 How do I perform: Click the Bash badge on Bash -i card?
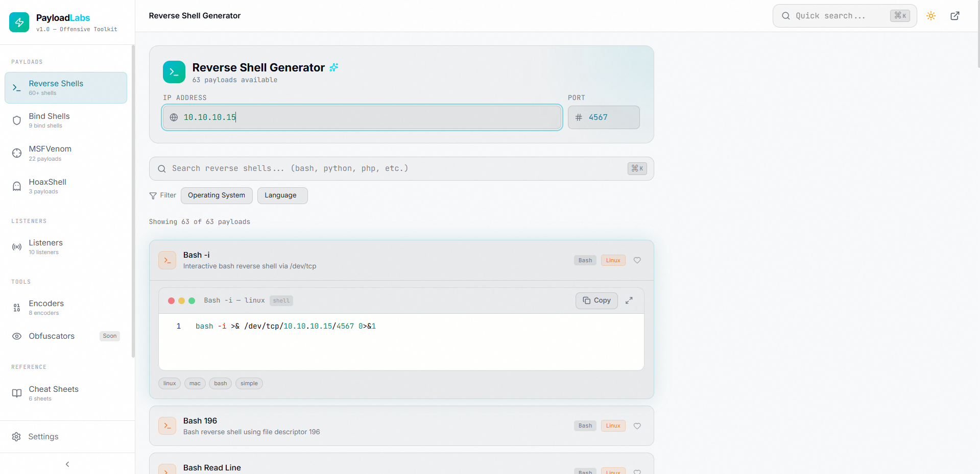pyautogui.click(x=585, y=260)
